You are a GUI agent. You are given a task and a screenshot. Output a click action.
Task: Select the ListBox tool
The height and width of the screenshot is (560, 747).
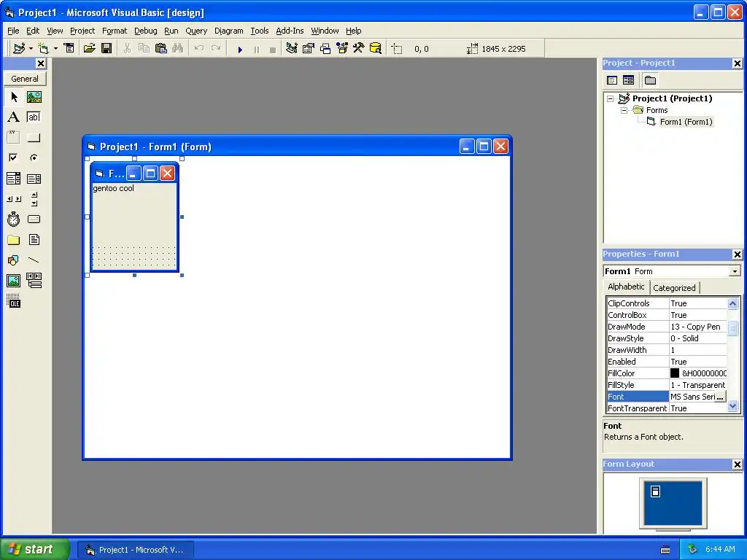(34, 179)
